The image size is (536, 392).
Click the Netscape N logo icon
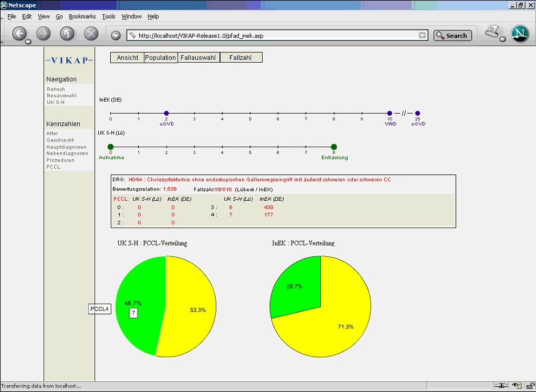point(519,34)
